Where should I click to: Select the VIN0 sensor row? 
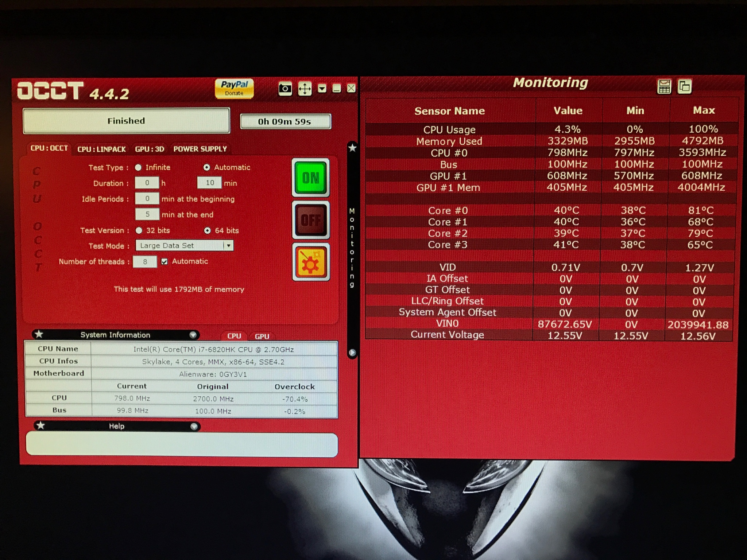click(549, 324)
